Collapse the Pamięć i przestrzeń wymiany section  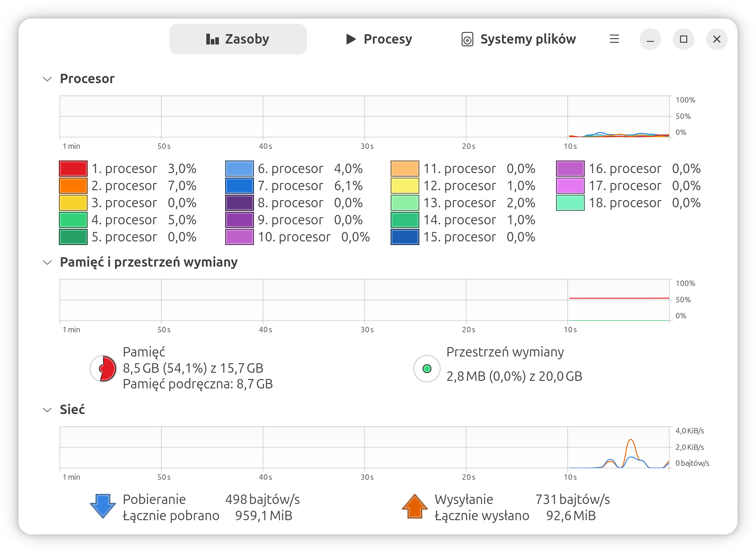[x=47, y=262]
